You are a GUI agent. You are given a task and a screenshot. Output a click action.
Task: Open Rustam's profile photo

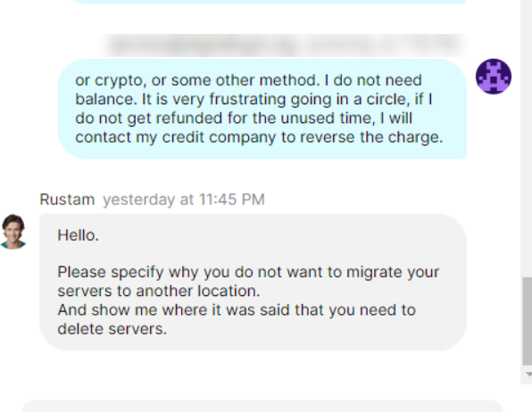[12, 232]
